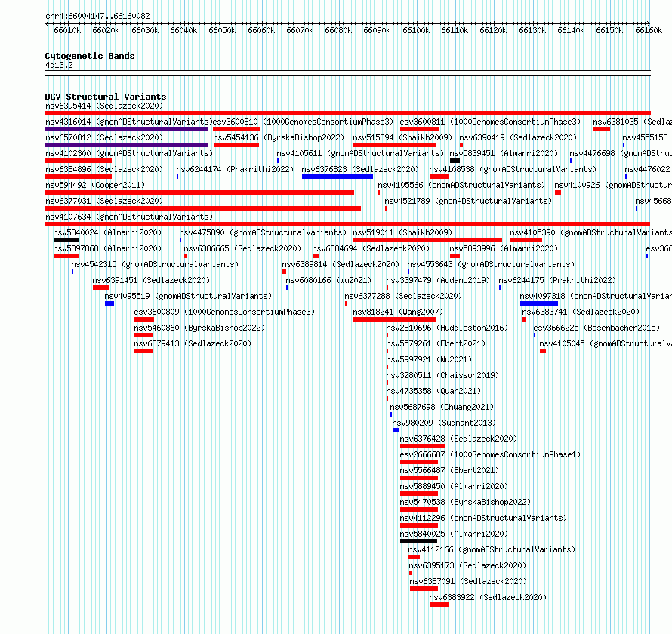Image resolution: width=672 pixels, height=634 pixels.
Task: Open esv3600811 1000GenomesConsortiumPhase3 variant
Action: pos(490,122)
